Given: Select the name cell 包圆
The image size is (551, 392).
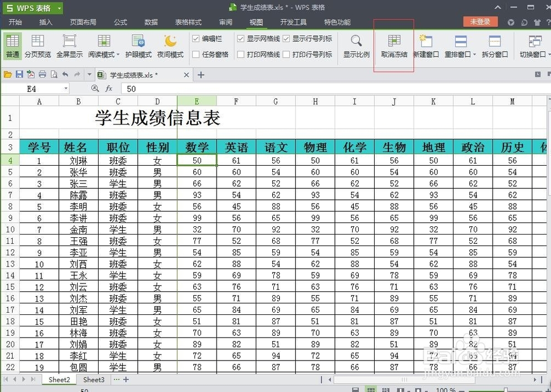Looking at the screenshot, I should pyautogui.click(x=78, y=367).
